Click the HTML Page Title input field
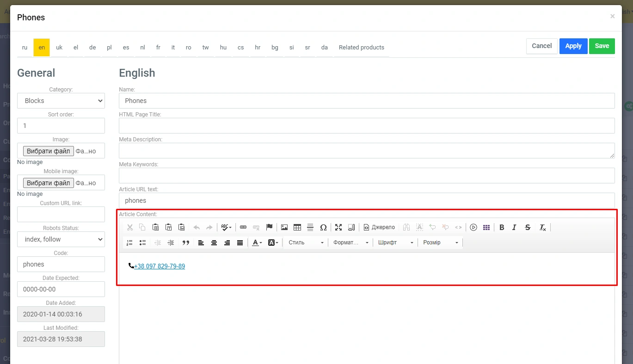 click(x=366, y=126)
